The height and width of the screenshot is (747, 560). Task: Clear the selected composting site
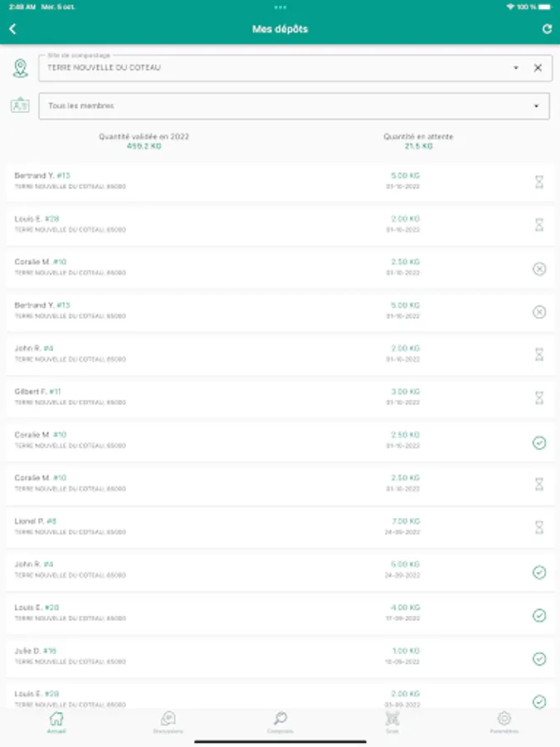[x=538, y=68]
